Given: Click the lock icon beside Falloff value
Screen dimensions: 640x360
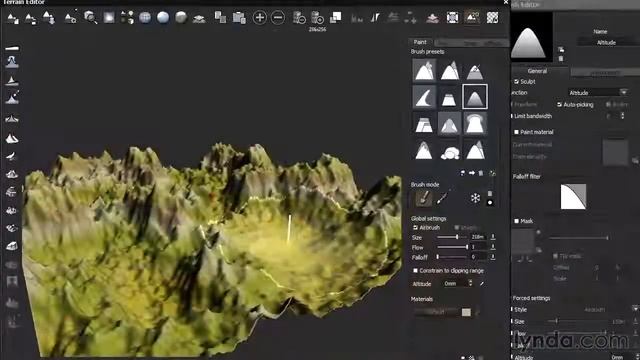Looking at the screenshot, I should (x=493, y=257).
